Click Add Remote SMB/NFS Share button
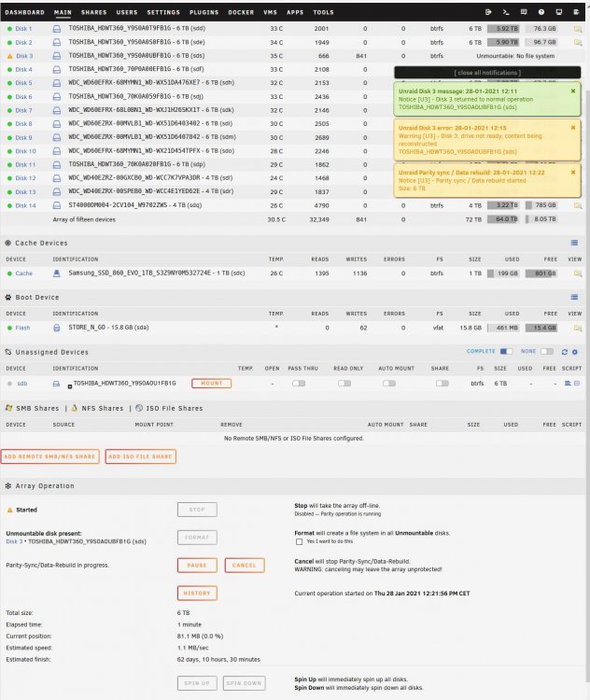This screenshot has width=590, height=700. click(x=50, y=456)
